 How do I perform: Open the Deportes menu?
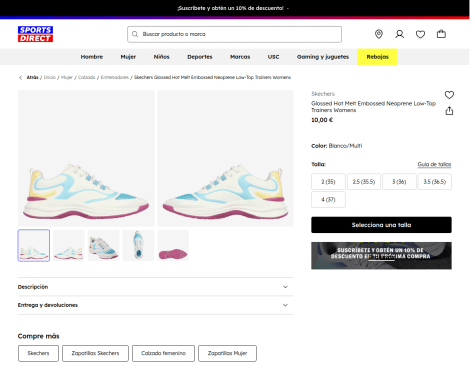pos(200,57)
